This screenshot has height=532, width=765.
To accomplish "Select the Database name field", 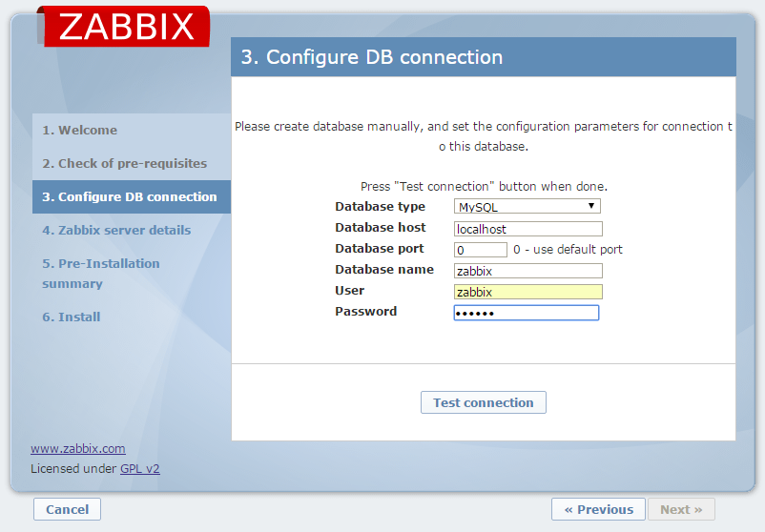I will [527, 271].
